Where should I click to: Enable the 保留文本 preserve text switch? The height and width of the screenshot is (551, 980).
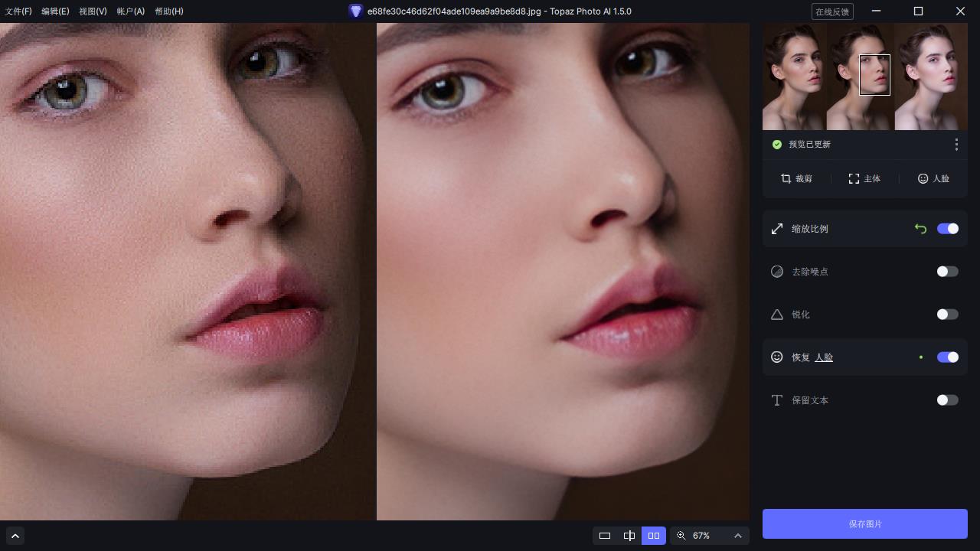[x=948, y=400]
